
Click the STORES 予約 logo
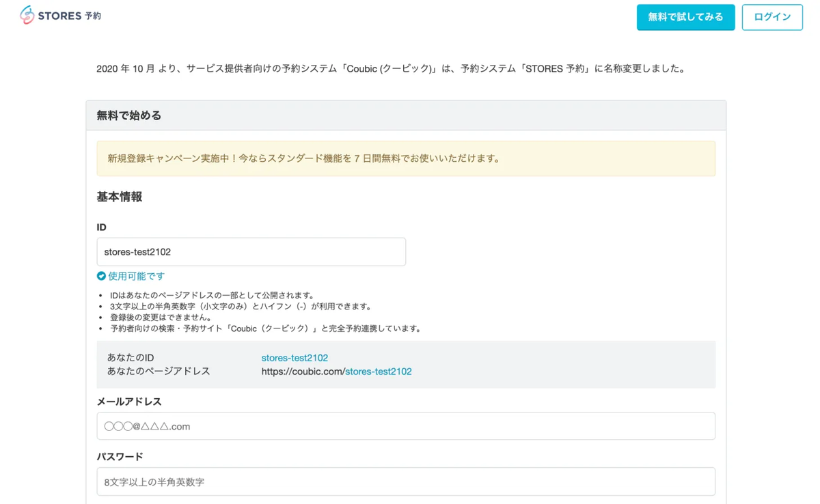tap(60, 15)
